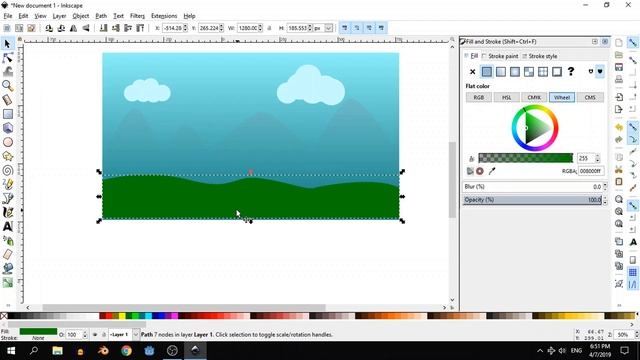The image size is (640, 360).
Task: Step the status bar opacity O spinner
Action: 85,334
